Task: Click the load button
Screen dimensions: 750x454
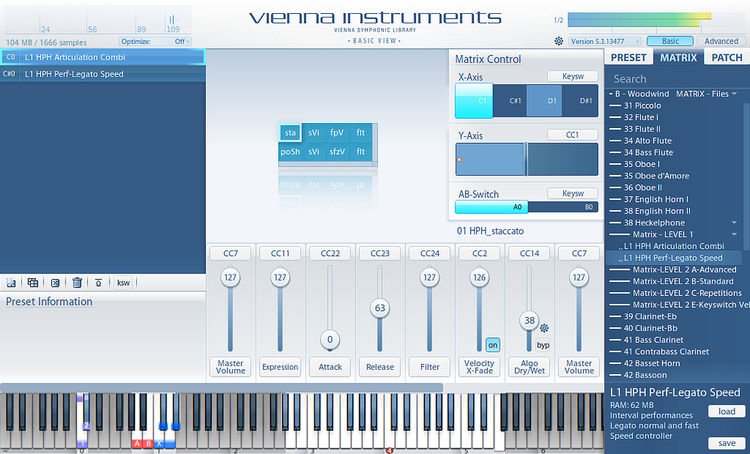Action: click(726, 411)
